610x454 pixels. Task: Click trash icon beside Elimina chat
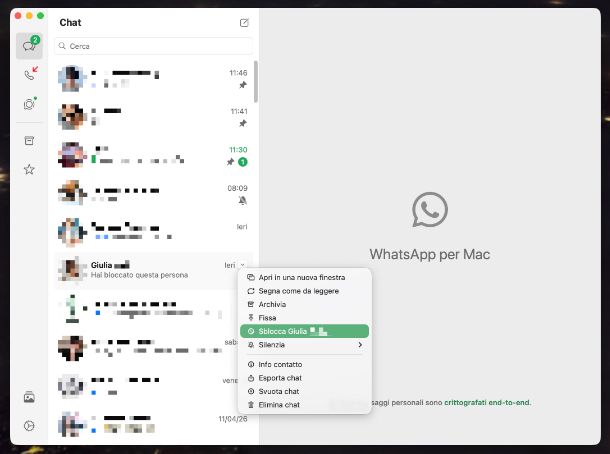pos(251,405)
